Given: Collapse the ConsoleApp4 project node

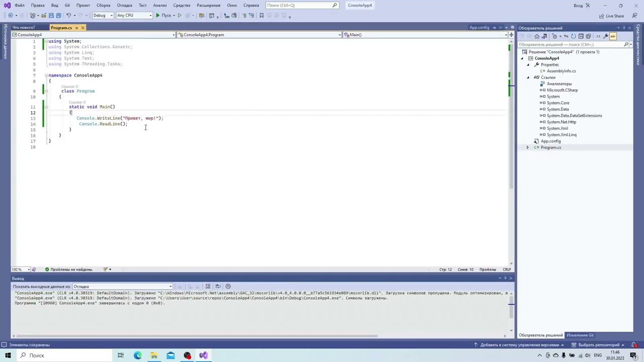Looking at the screenshot, I should click(522, 58).
